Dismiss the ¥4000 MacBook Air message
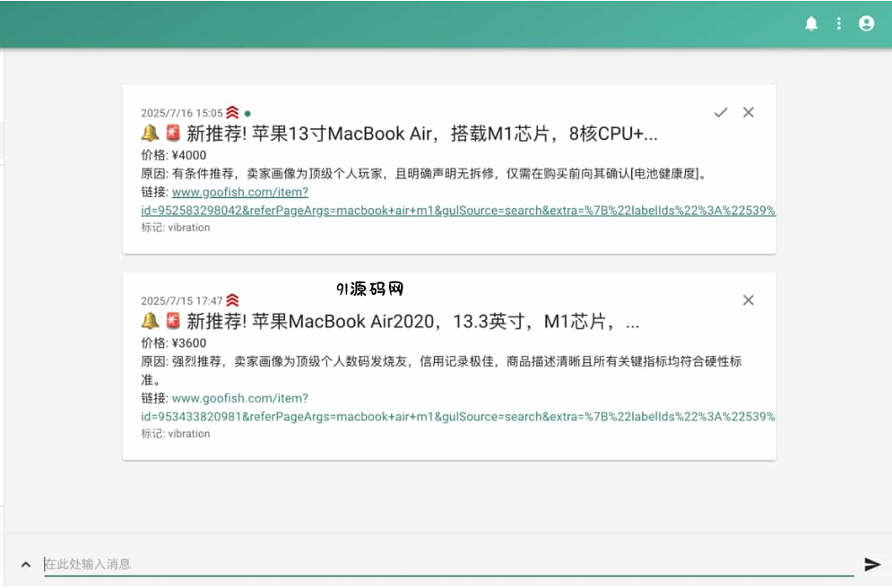 (748, 113)
